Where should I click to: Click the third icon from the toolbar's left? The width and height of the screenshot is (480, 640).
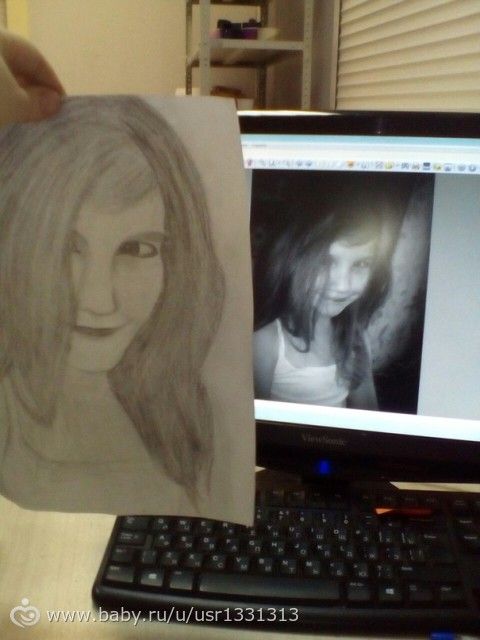click(271, 164)
